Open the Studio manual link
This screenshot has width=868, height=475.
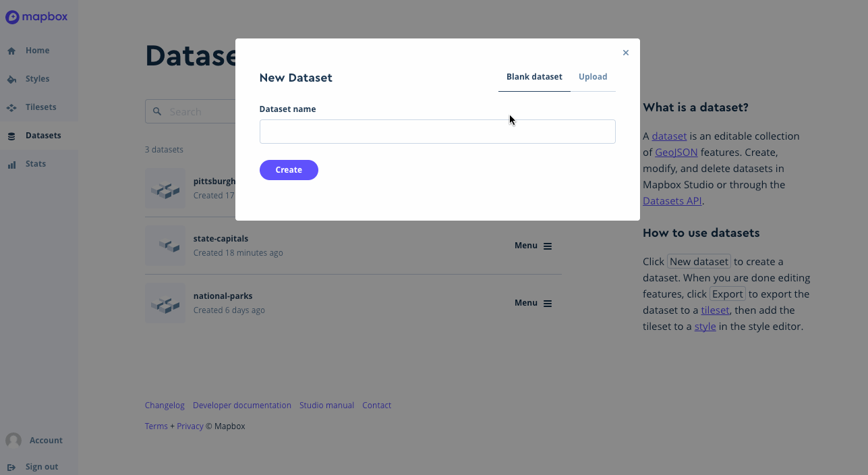click(x=326, y=406)
